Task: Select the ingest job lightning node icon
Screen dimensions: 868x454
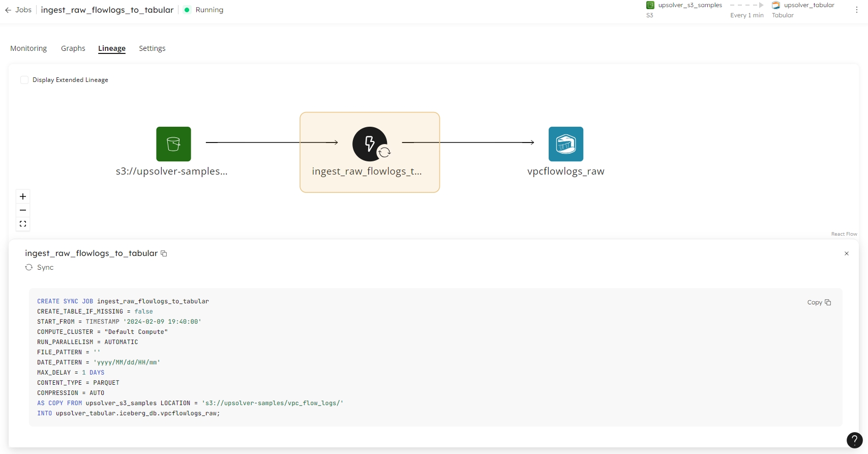Action: [x=370, y=144]
